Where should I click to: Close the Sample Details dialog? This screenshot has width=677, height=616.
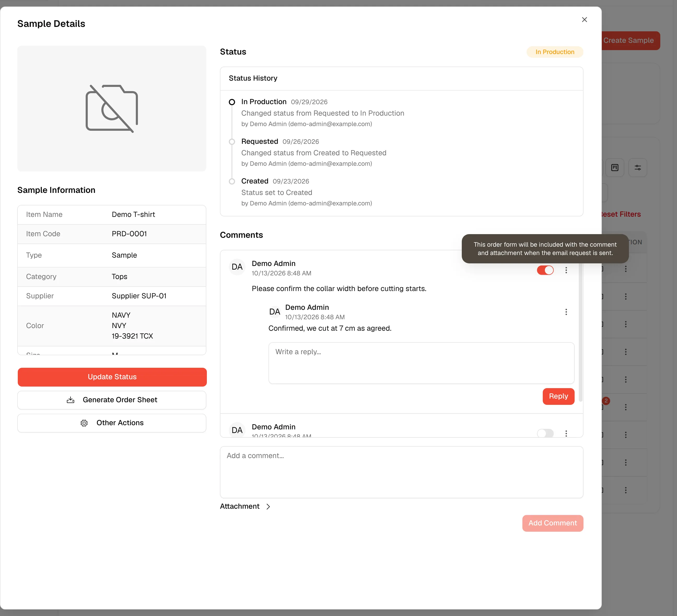584,20
